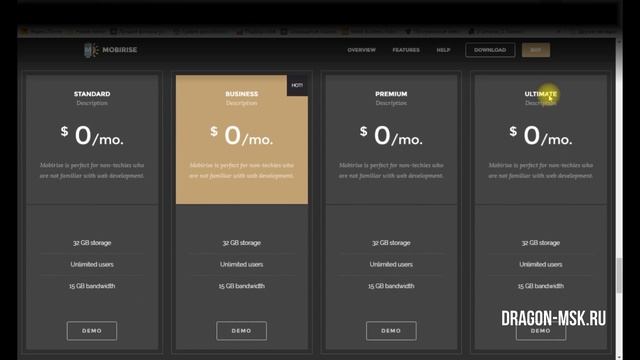Click the $0/mo. price in Business plan
This screenshot has width=640, height=360.
[x=242, y=136]
